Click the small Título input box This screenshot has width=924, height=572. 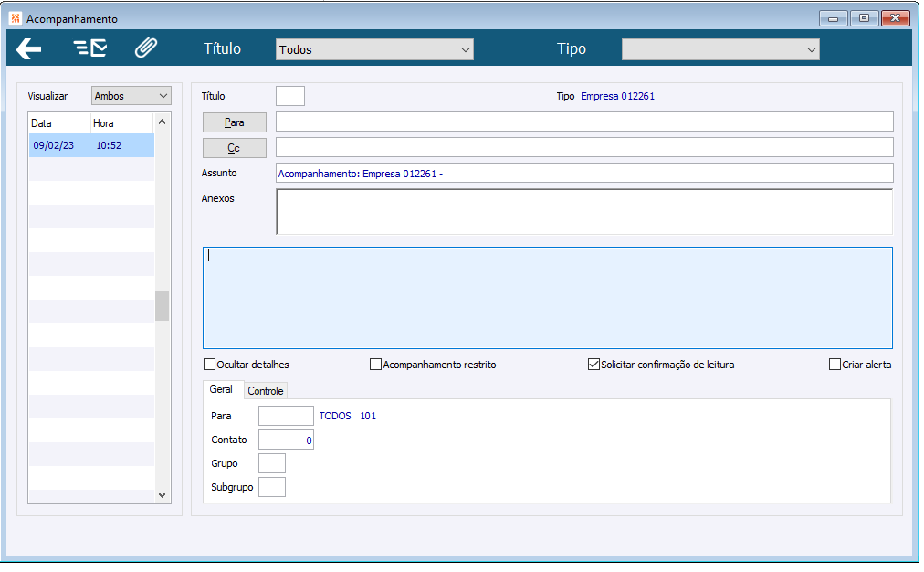(290, 96)
